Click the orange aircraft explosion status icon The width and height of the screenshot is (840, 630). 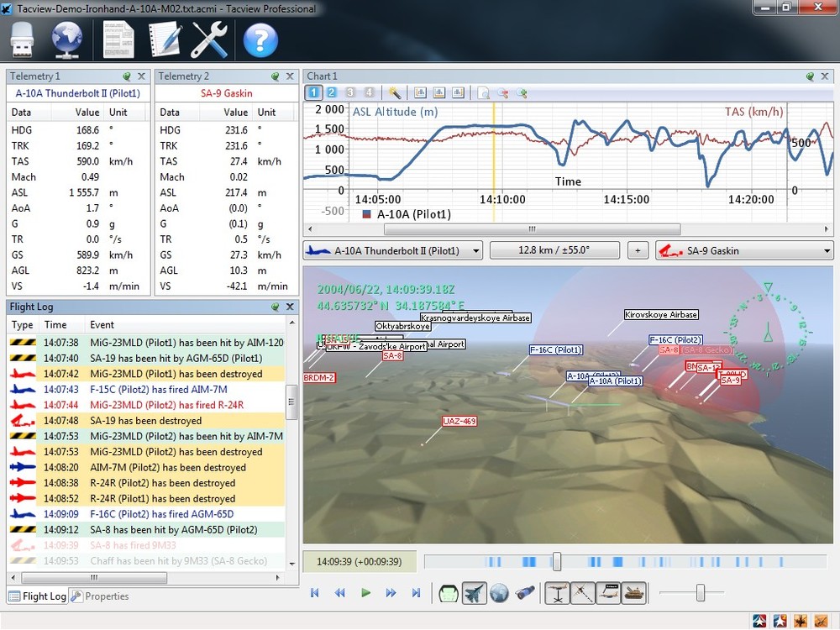(x=801, y=621)
